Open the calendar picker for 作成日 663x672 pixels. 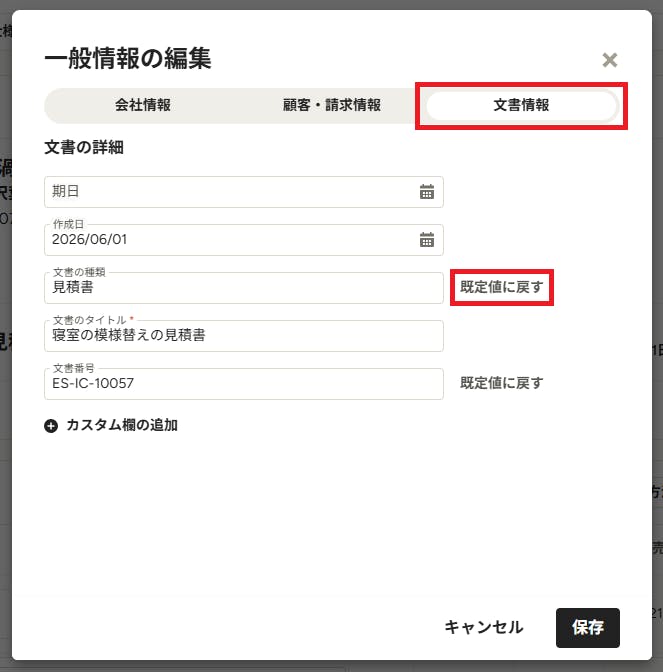pyautogui.click(x=426, y=240)
